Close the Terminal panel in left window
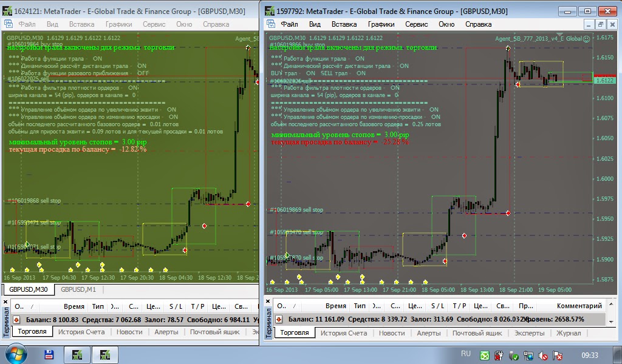622x364 pixels. [5, 302]
